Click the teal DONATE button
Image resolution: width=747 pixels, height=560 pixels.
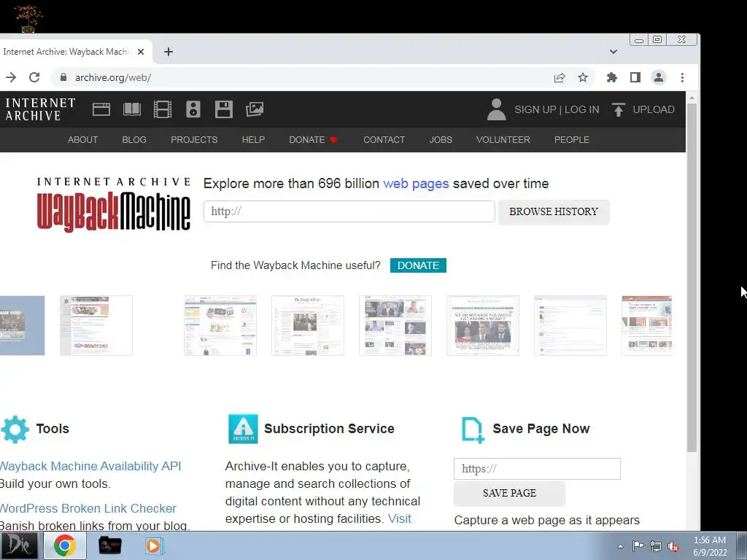pyautogui.click(x=418, y=265)
